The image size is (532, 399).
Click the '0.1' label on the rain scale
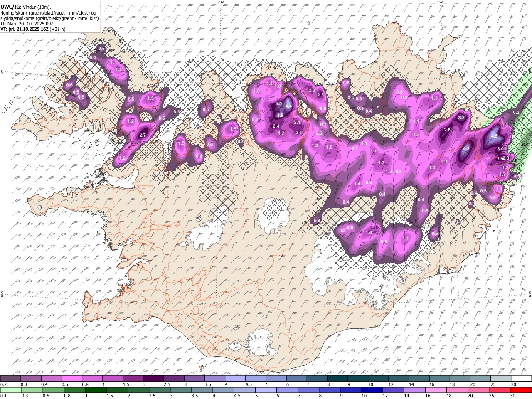3,396
